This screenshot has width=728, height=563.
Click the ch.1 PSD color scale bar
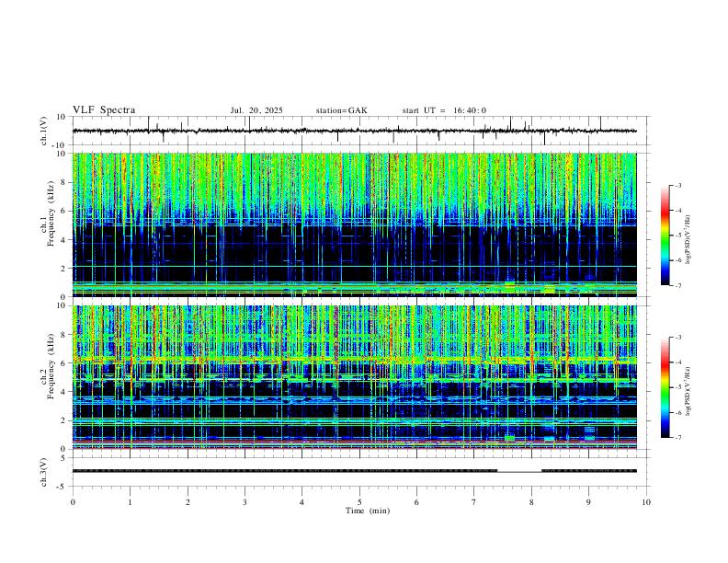665,236
